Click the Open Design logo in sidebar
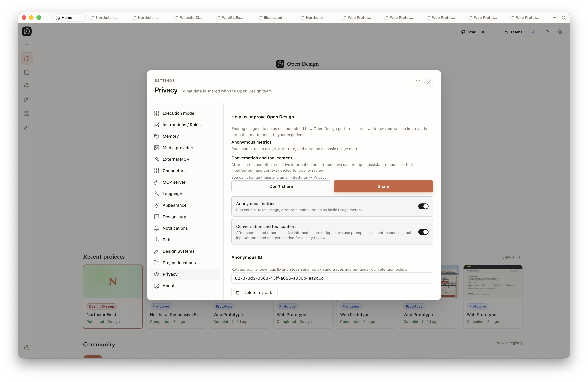 pyautogui.click(x=27, y=31)
